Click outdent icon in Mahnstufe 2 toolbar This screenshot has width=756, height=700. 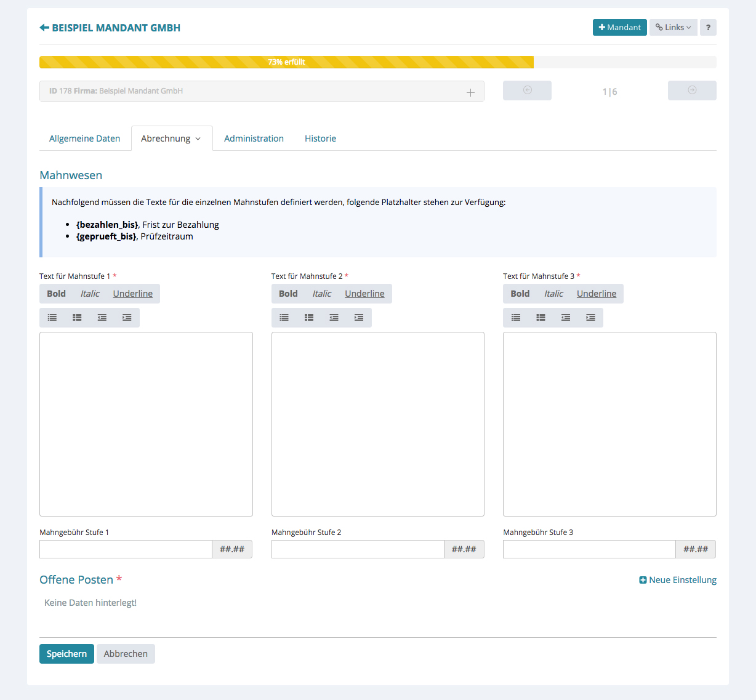coord(334,318)
